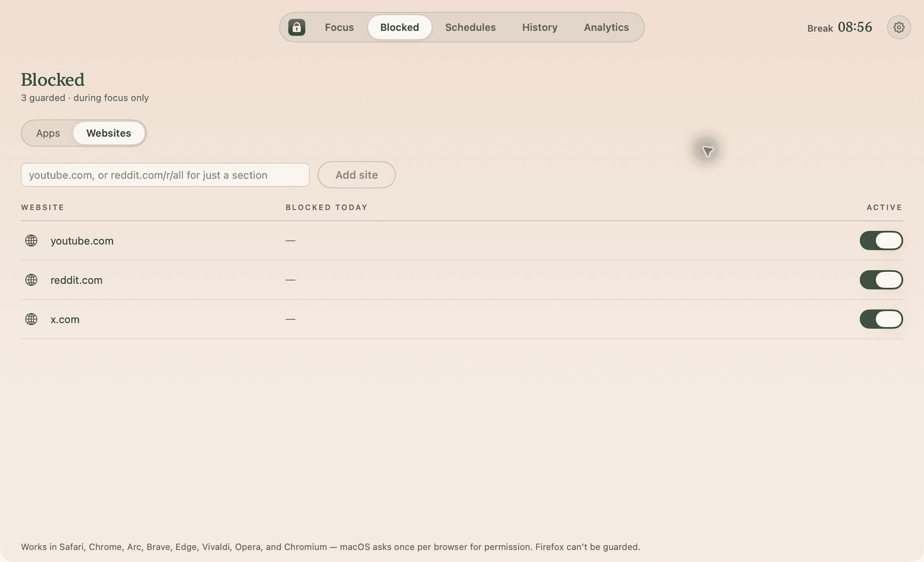
Task: Select the youtube.com row label
Action: click(x=82, y=241)
